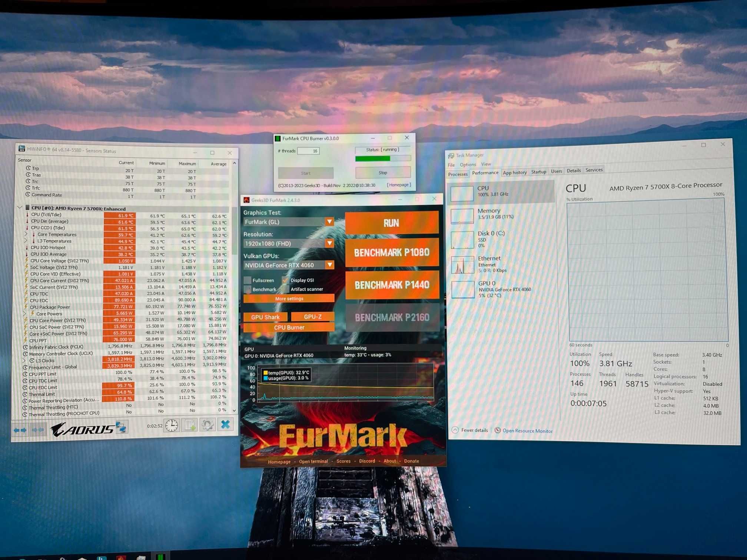Open Discord link in FurMark footer
The height and width of the screenshot is (560, 747).
pos(367,461)
